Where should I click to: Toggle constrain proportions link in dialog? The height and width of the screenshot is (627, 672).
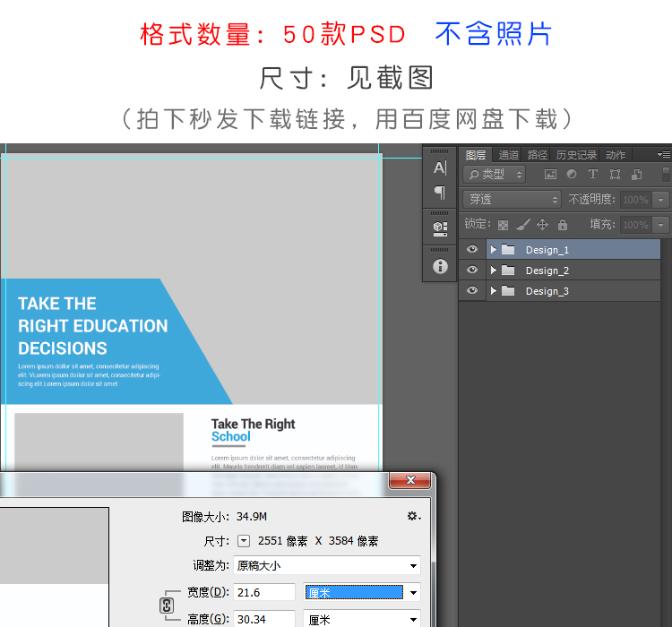point(166,606)
